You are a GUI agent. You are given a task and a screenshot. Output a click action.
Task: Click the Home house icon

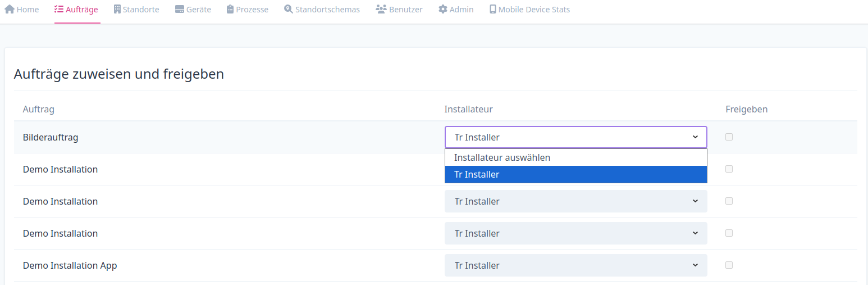pyautogui.click(x=9, y=10)
